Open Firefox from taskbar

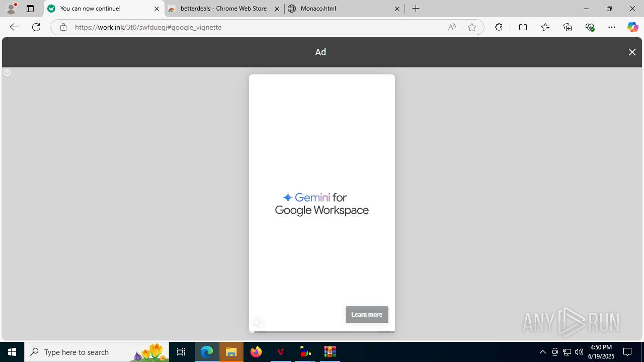click(256, 352)
